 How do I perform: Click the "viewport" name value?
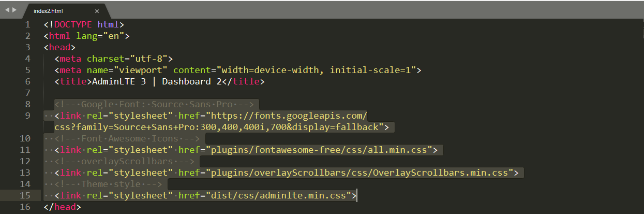(141, 70)
